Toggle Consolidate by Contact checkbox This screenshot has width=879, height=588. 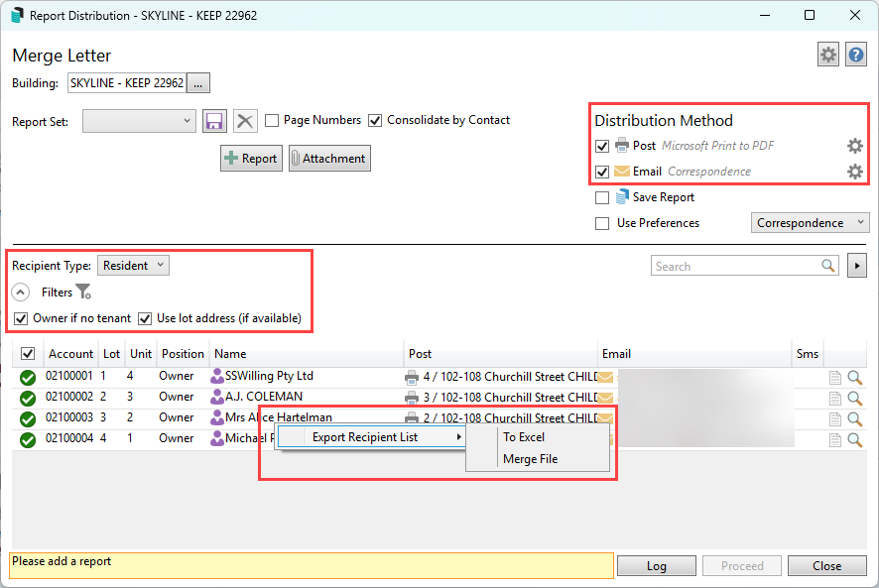[375, 121]
